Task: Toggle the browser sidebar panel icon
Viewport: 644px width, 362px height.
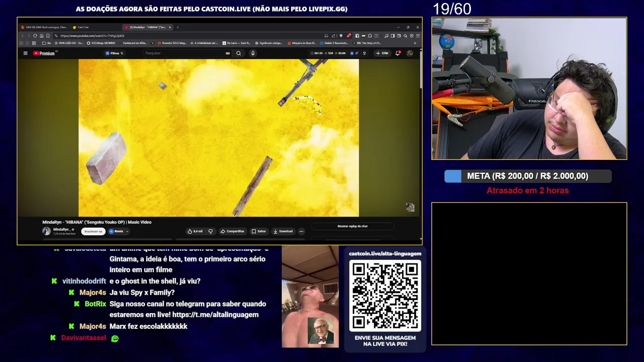Action: click(392, 36)
